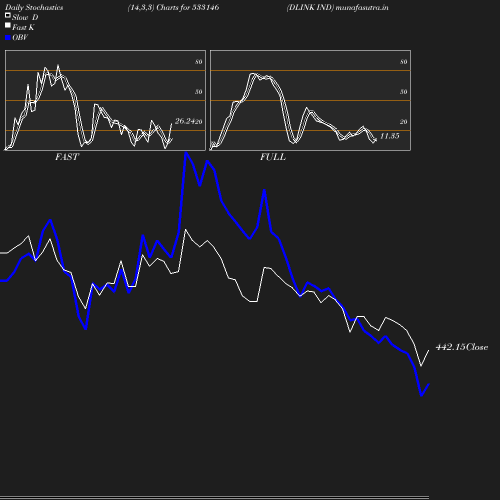Click the 'FULL' chart caption
500x500 pixels.
click(273, 157)
